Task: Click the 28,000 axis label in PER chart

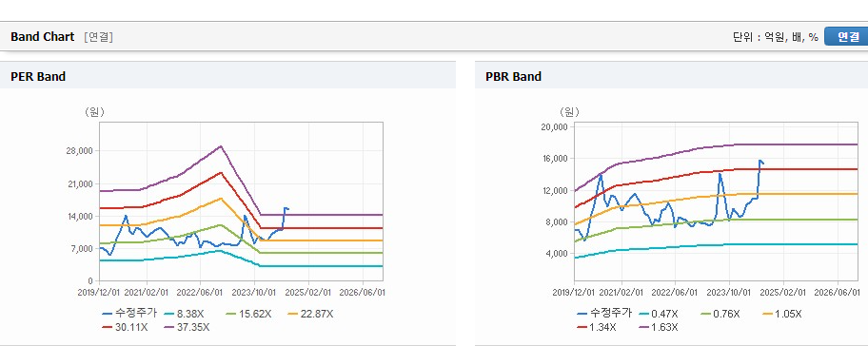Action: click(x=80, y=151)
